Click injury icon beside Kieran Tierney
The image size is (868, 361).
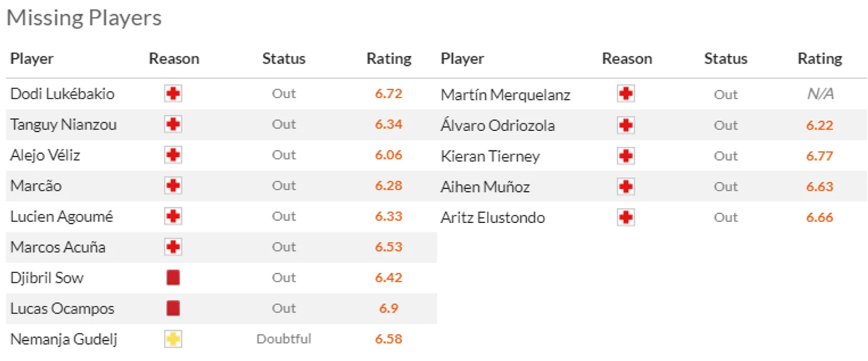pyautogui.click(x=626, y=156)
